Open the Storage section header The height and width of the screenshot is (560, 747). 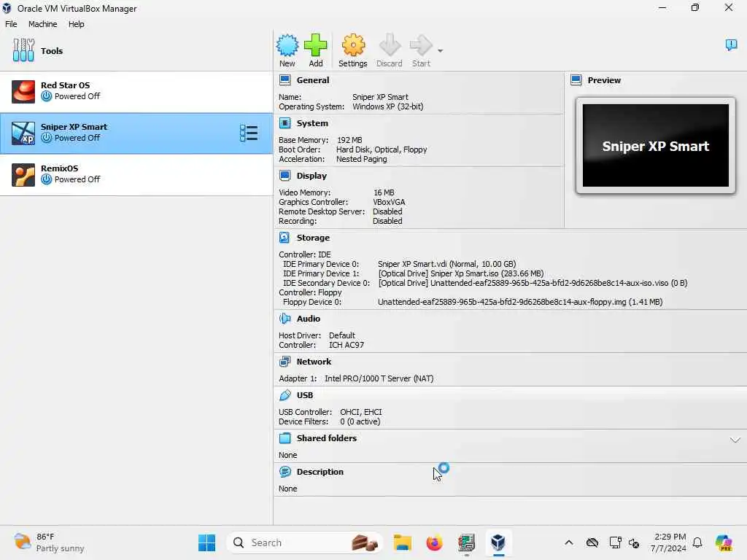pyautogui.click(x=313, y=238)
